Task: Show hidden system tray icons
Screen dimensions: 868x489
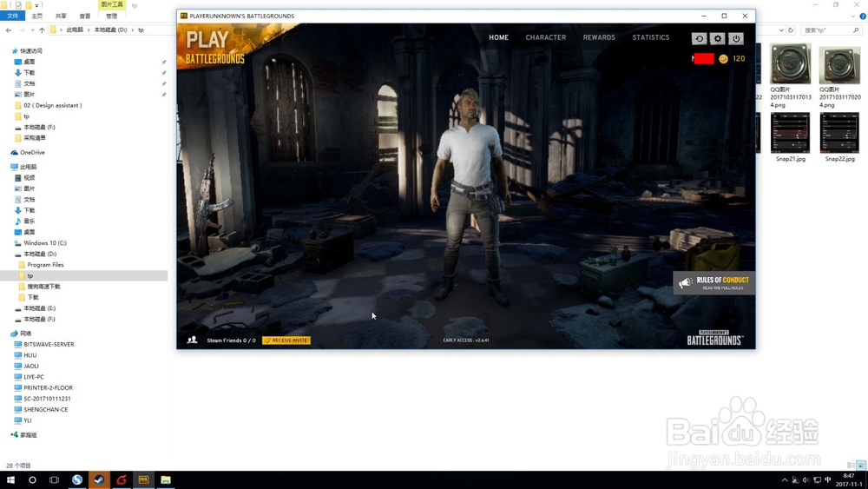Action: (785, 480)
